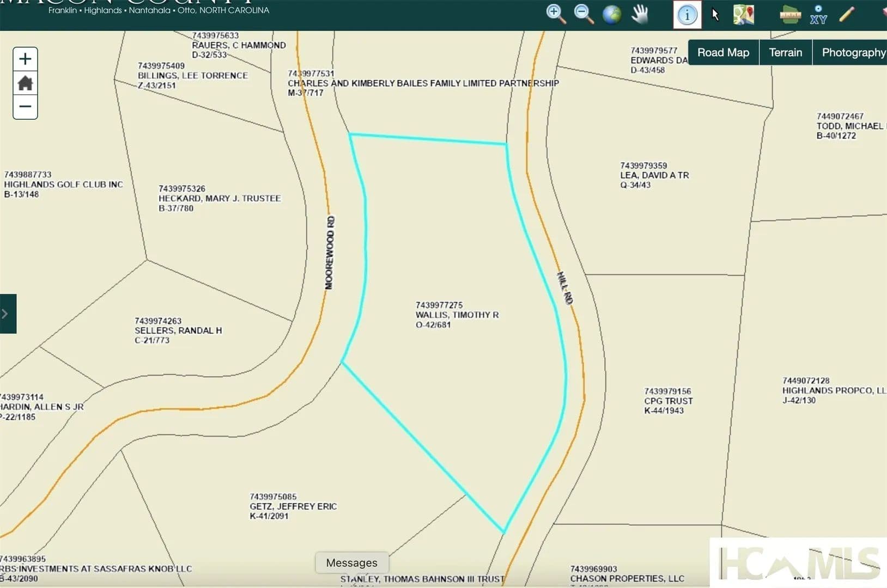The height and width of the screenshot is (588, 887).
Task: Open the Messages panel
Action: [x=351, y=562]
